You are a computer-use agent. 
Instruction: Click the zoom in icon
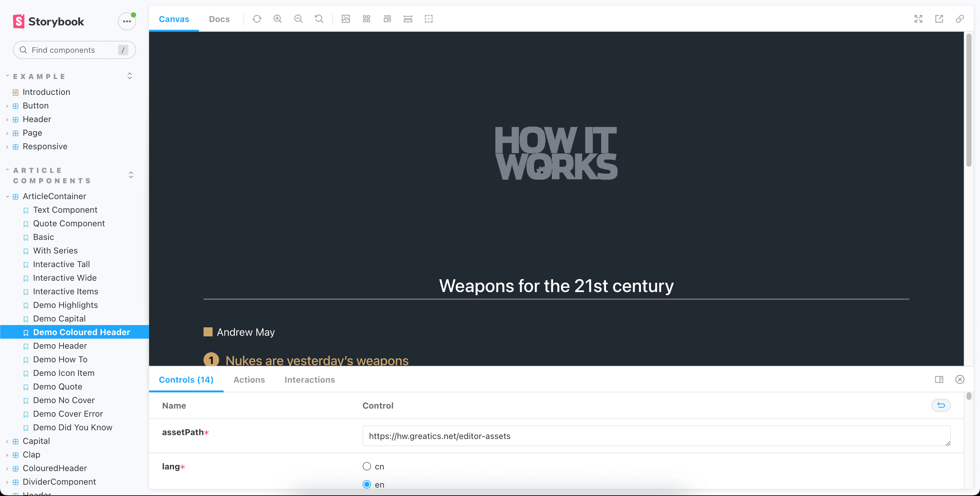(x=278, y=19)
